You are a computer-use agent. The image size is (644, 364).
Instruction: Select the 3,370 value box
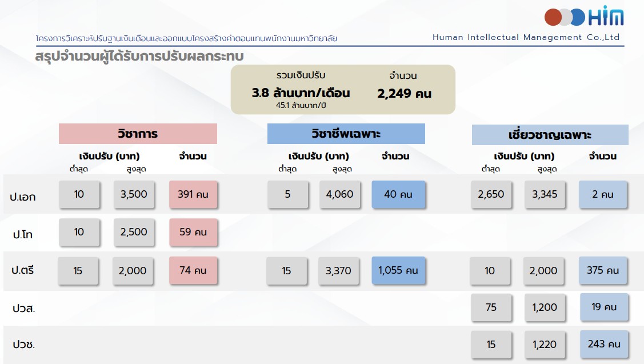[338, 270]
